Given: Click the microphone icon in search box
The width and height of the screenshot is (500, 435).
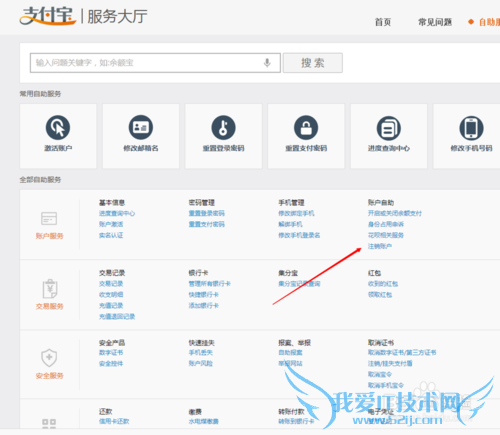Looking at the screenshot, I should (x=267, y=63).
